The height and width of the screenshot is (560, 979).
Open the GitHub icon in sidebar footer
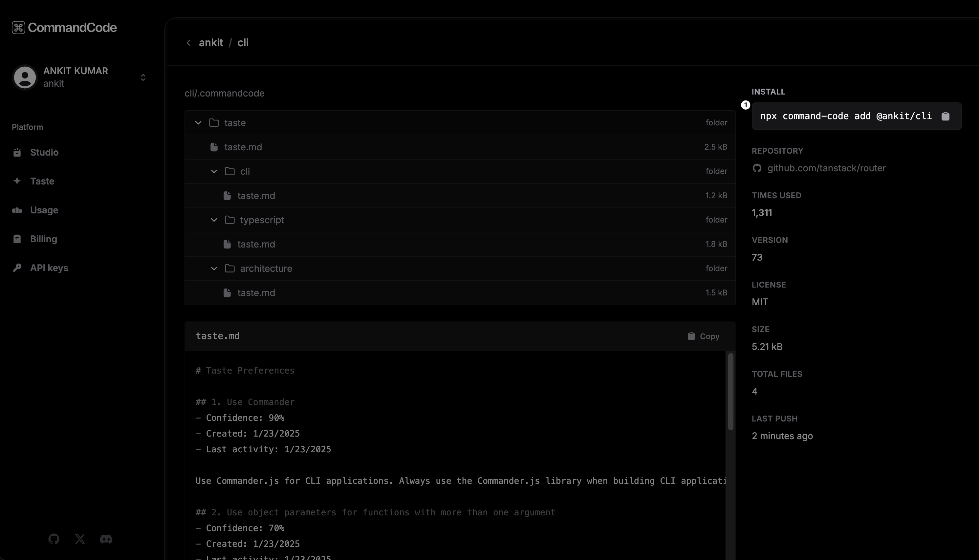click(x=54, y=539)
